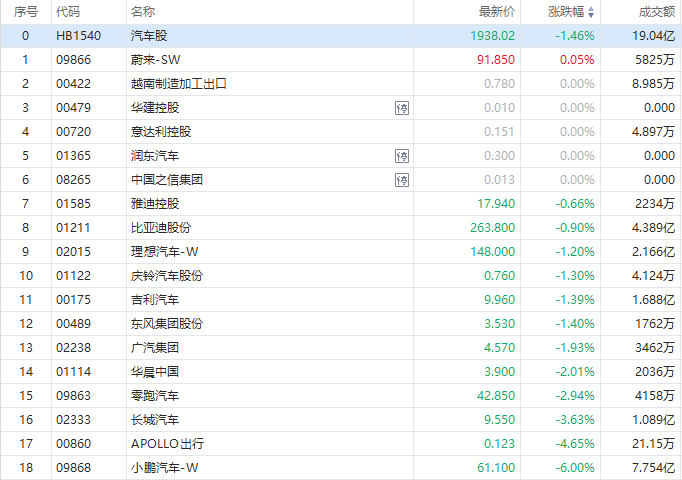This screenshot has width=682, height=480.
Task: Open 小鹏汽车-W stock name
Action: coord(165,468)
